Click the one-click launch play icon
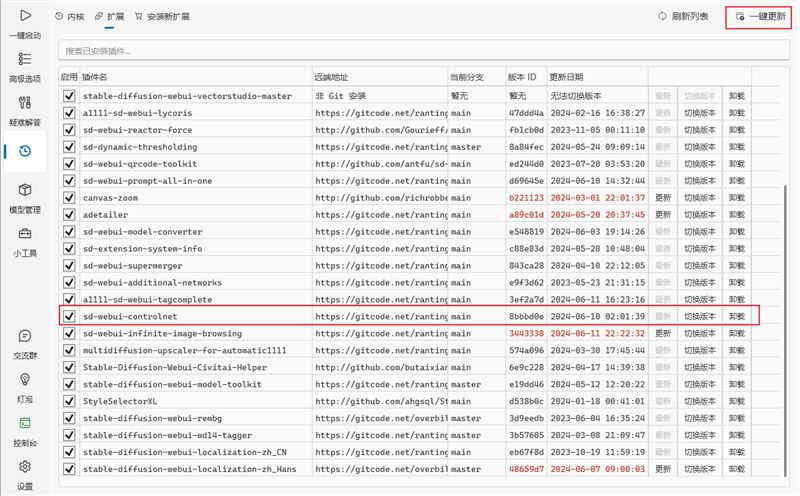 (25, 15)
